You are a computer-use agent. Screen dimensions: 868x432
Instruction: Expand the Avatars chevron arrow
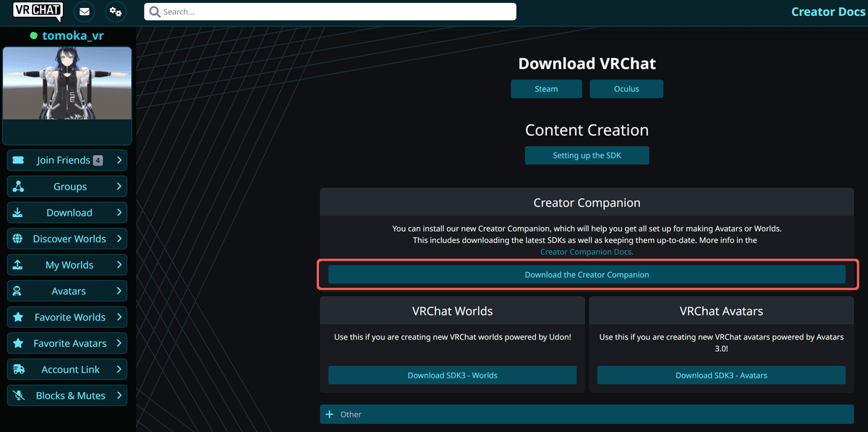coord(119,291)
